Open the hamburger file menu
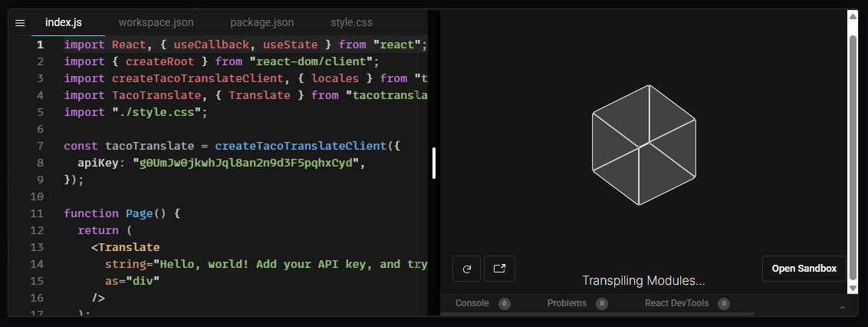The image size is (868, 327). [x=21, y=23]
